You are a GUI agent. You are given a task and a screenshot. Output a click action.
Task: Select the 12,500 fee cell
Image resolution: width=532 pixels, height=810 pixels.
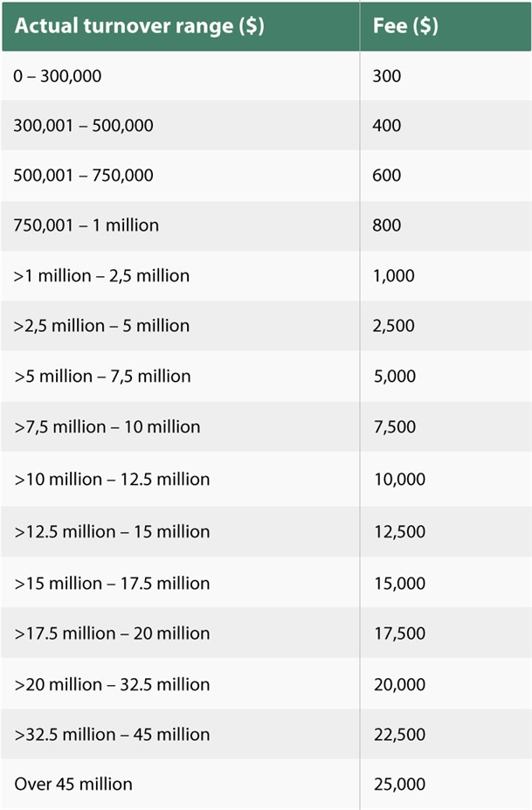point(398,531)
